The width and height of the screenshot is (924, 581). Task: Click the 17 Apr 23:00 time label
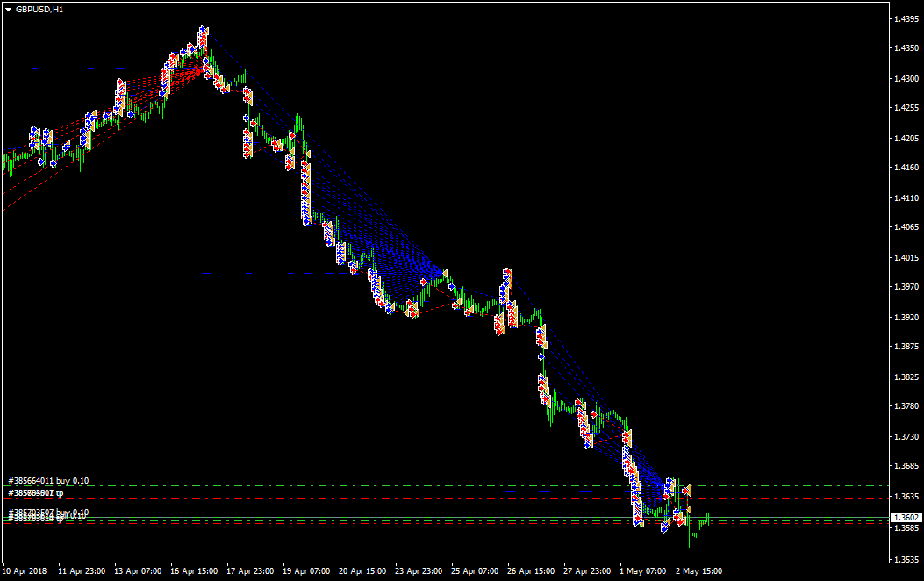tap(250, 571)
